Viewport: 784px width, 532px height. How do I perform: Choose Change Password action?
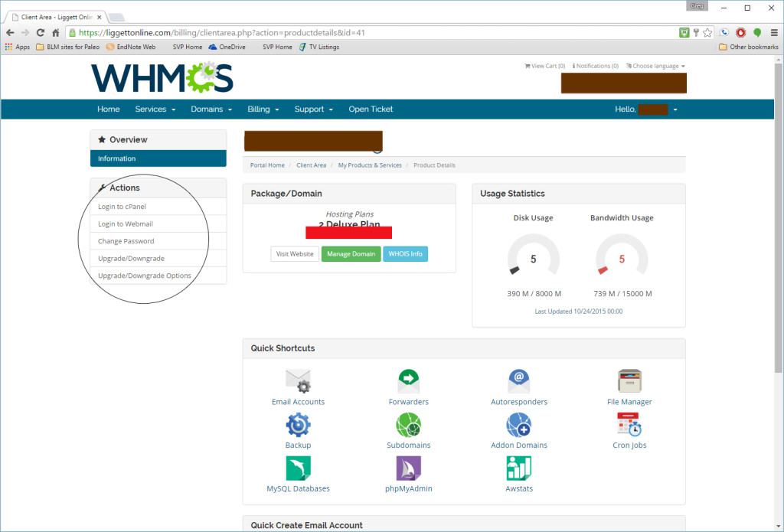(158, 241)
